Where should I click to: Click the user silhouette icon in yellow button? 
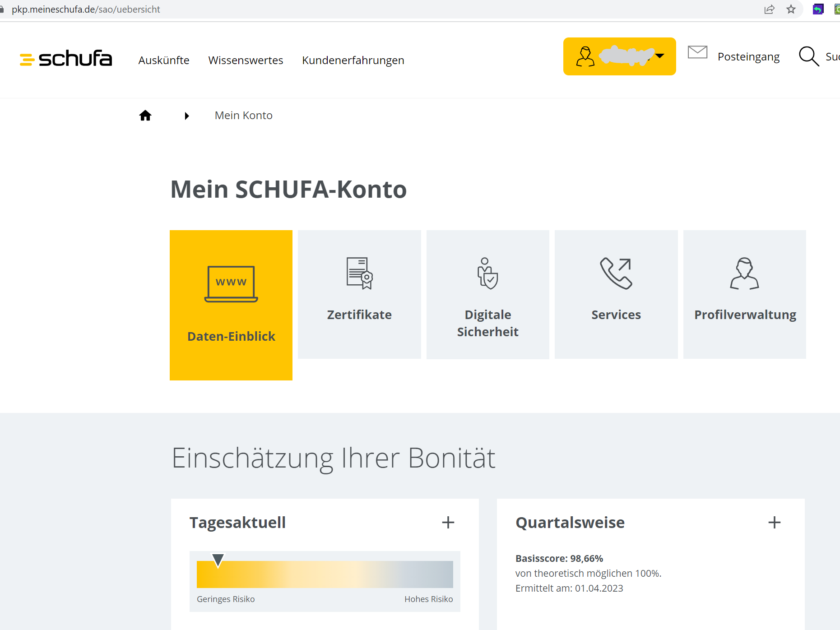tap(585, 57)
